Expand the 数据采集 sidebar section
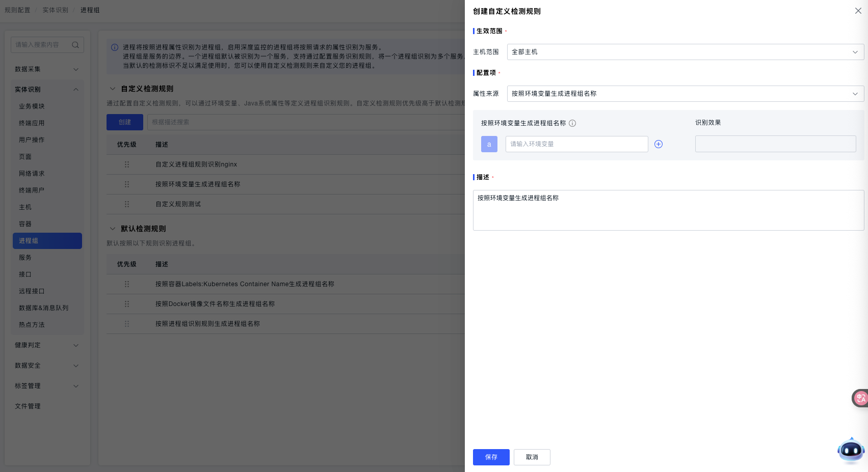The image size is (868, 472). tap(47, 69)
